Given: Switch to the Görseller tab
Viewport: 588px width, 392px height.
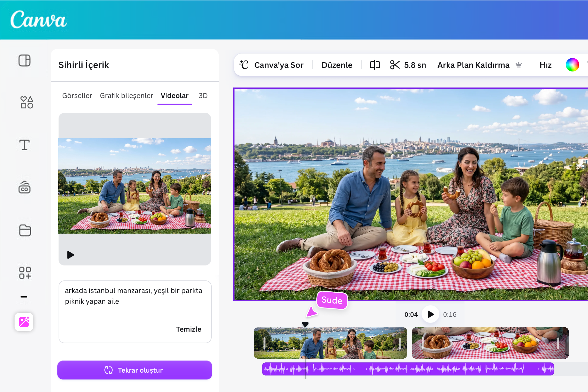Looking at the screenshot, I should tap(77, 95).
